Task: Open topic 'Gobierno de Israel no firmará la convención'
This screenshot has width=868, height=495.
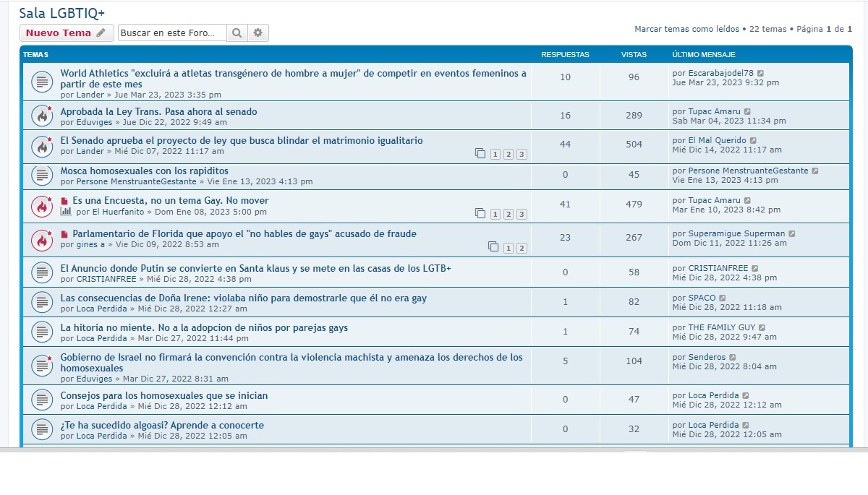Action: pos(292,363)
